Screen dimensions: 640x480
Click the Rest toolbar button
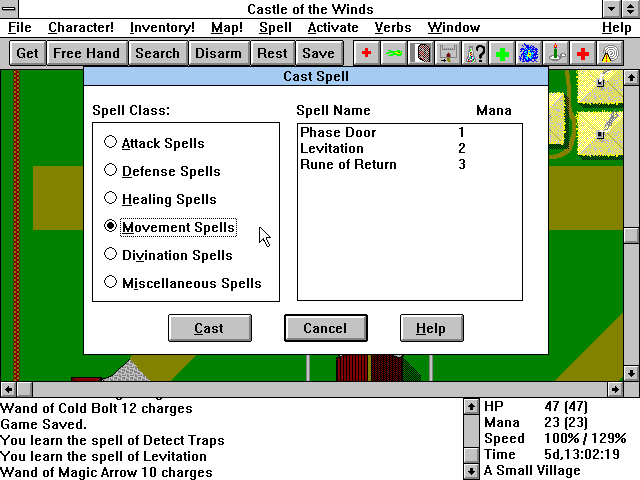(272, 53)
